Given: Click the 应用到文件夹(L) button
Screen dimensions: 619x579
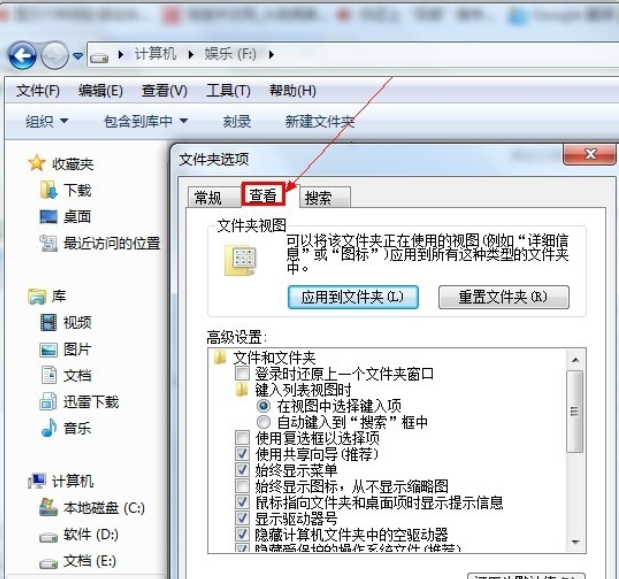Looking at the screenshot, I should tap(353, 297).
